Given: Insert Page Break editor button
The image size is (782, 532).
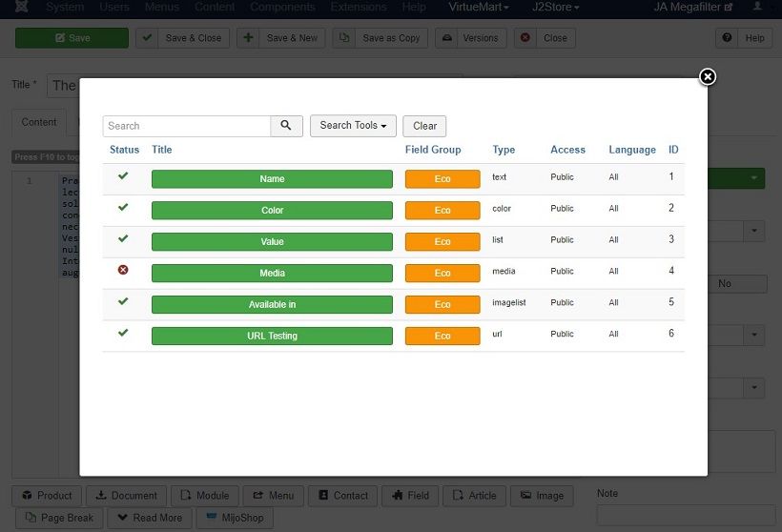Looking at the screenshot, I should [x=59, y=518].
